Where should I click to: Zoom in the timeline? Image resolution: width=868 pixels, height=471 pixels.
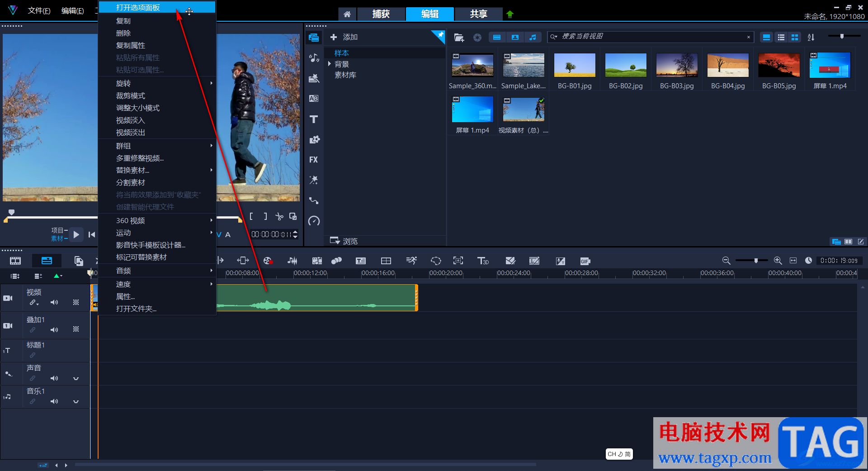(778, 261)
